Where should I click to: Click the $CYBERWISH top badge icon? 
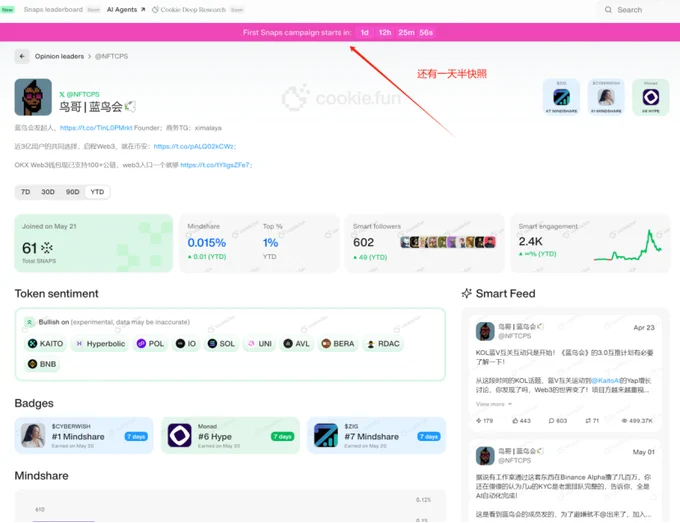coord(606,97)
